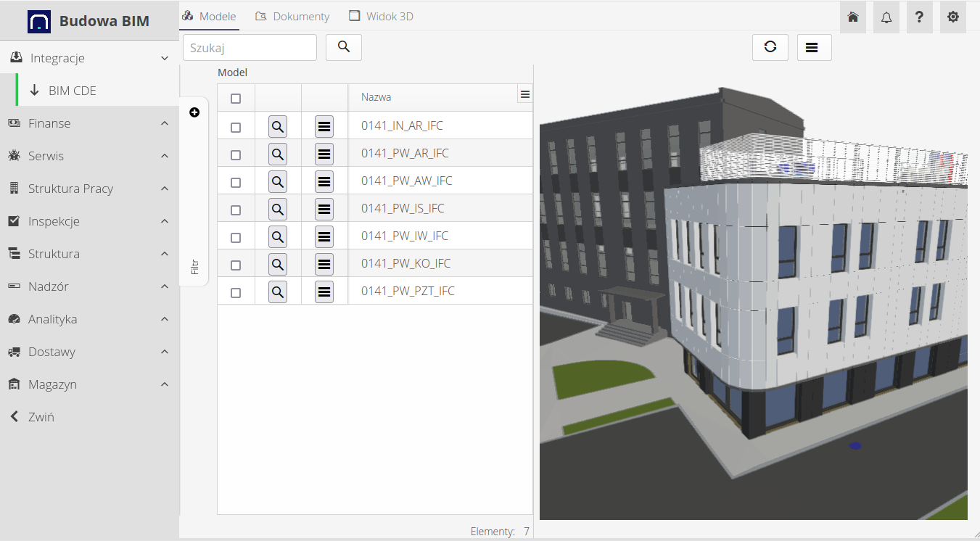
Task: Open notifications from the bell icon
Action: pyautogui.click(x=886, y=17)
